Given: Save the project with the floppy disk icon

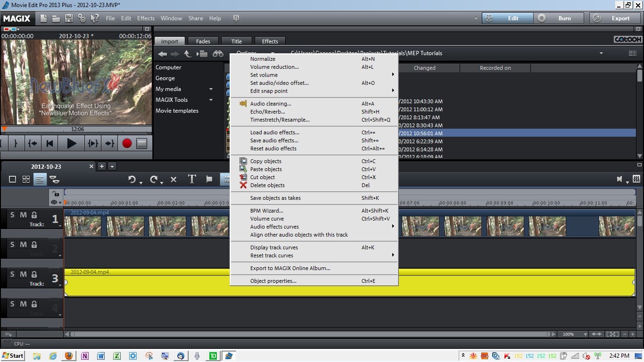Looking at the screenshot, I should coord(69,18).
